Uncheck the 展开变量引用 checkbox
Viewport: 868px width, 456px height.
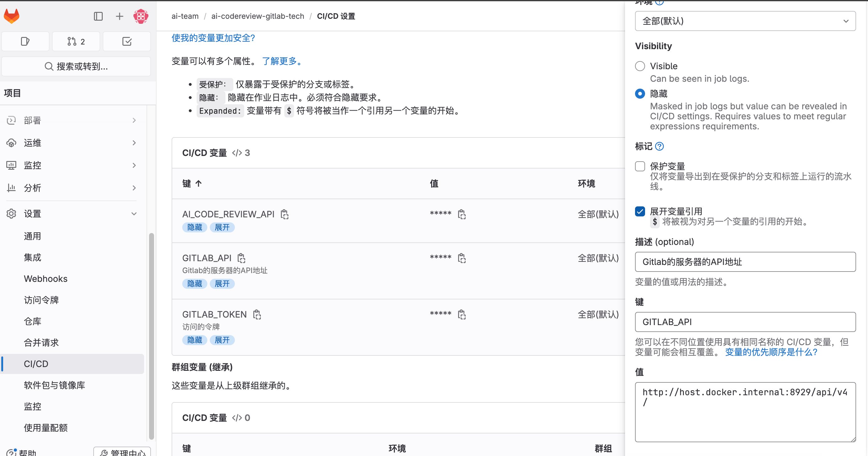640,211
